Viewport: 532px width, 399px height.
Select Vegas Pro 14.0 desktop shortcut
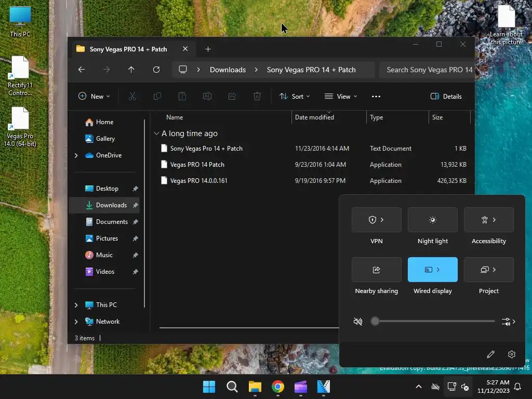click(x=20, y=127)
